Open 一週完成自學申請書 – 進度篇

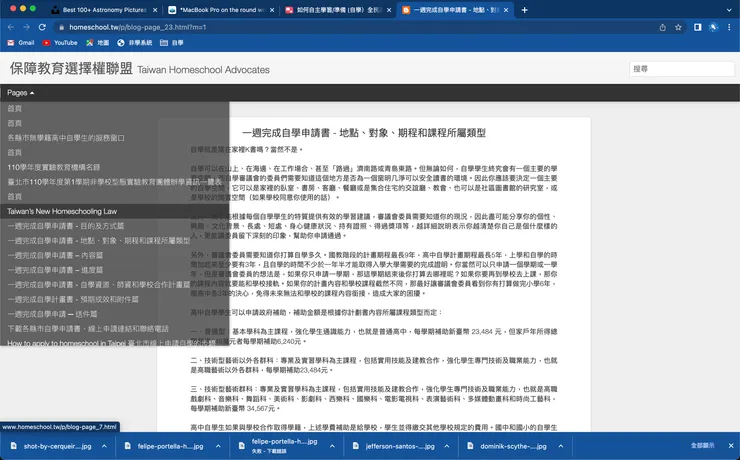point(55,270)
